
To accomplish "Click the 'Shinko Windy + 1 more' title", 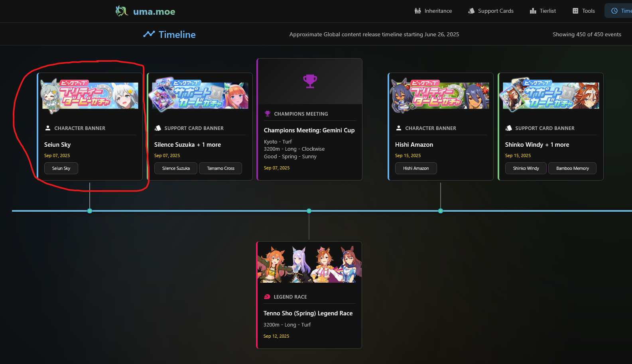I will [x=537, y=145].
